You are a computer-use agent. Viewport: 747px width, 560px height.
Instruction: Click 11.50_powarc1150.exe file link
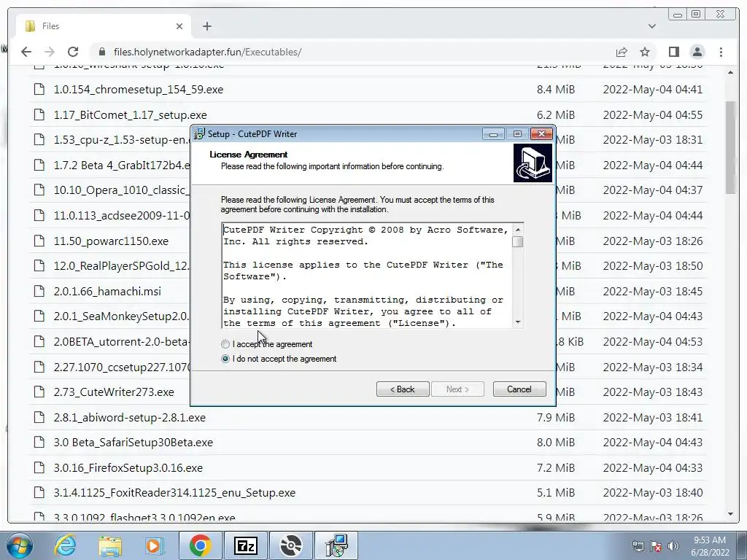(x=111, y=241)
